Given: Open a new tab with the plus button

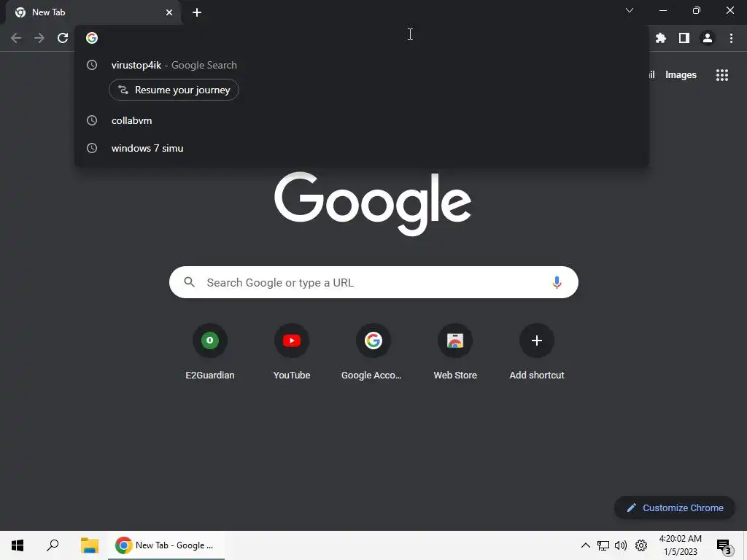Looking at the screenshot, I should point(197,12).
